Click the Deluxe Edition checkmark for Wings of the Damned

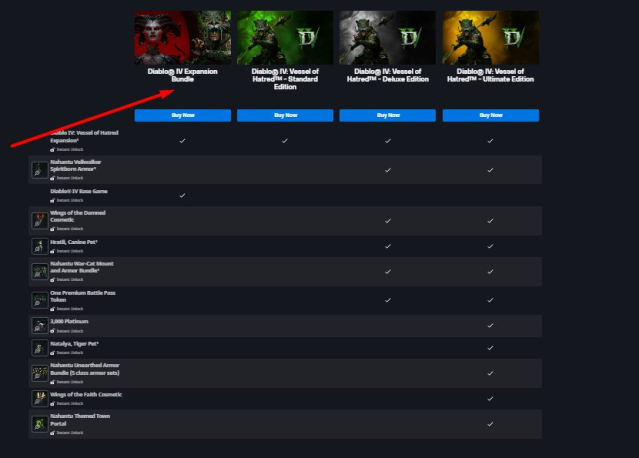388,220
